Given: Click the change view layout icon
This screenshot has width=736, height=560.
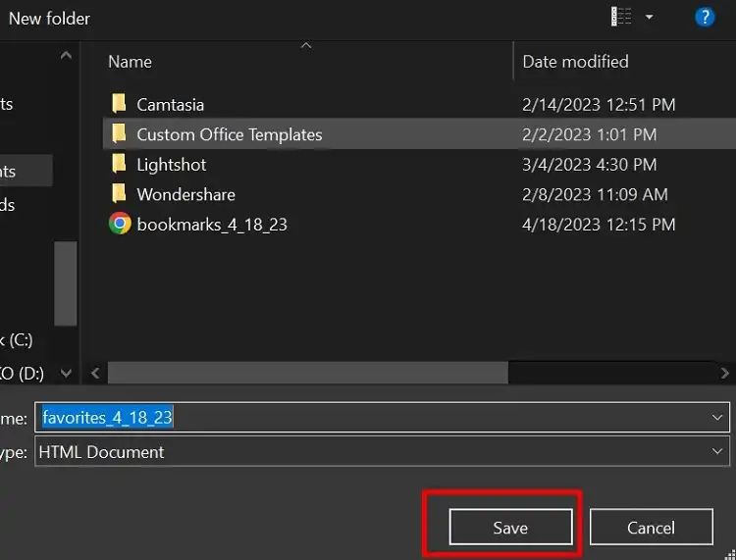Looking at the screenshot, I should (x=621, y=18).
